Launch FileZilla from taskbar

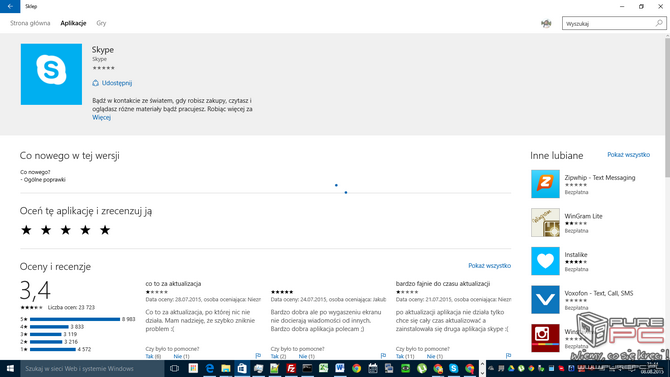pos(291,368)
